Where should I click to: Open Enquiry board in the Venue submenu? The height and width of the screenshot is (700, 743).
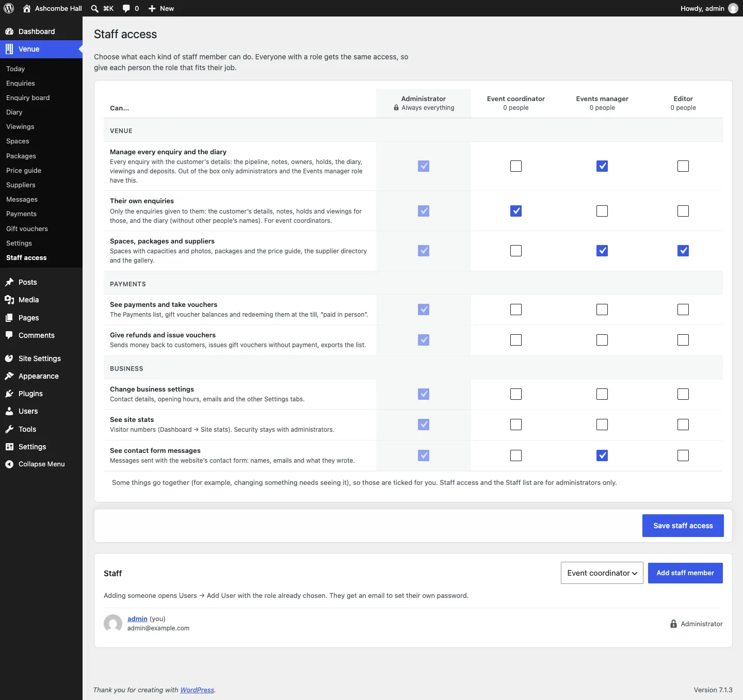28,97
